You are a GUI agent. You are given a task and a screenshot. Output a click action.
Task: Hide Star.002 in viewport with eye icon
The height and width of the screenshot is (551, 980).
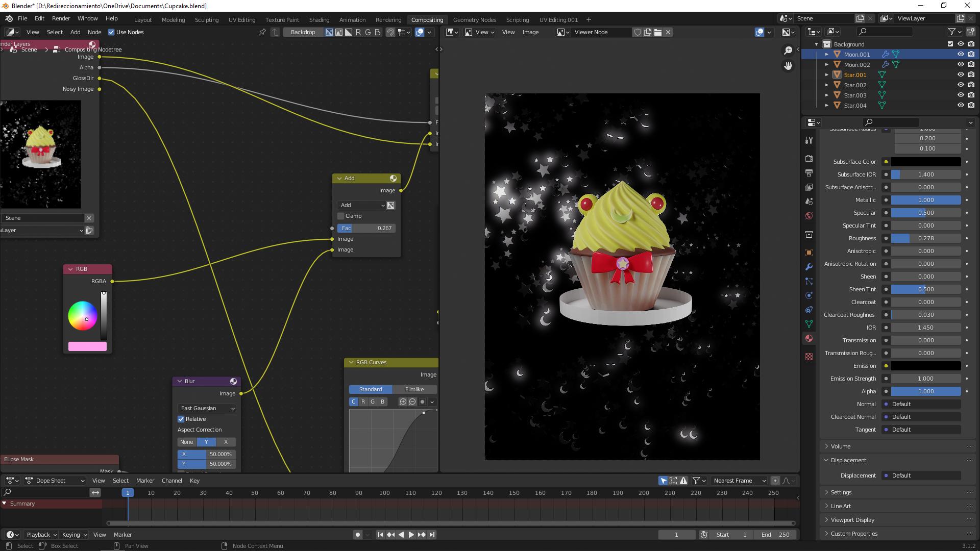pos(961,85)
